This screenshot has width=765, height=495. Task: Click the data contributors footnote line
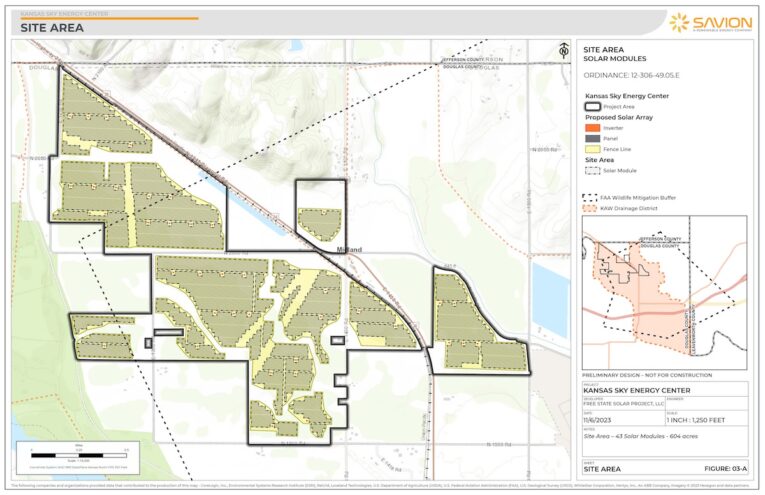tap(380, 486)
